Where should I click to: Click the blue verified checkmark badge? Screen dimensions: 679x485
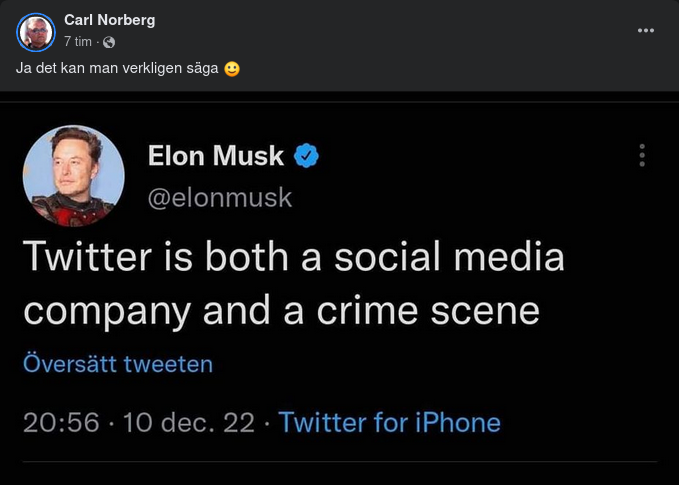305,156
